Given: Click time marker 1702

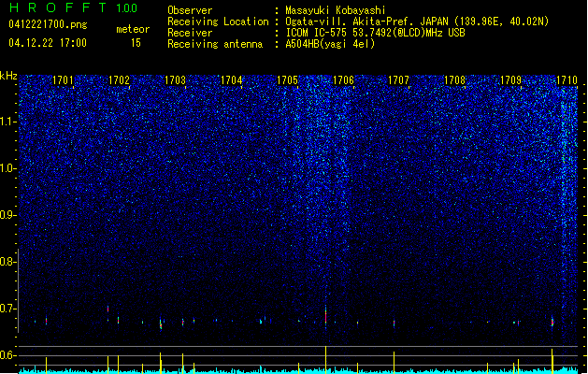Looking at the screenshot, I should [x=119, y=80].
